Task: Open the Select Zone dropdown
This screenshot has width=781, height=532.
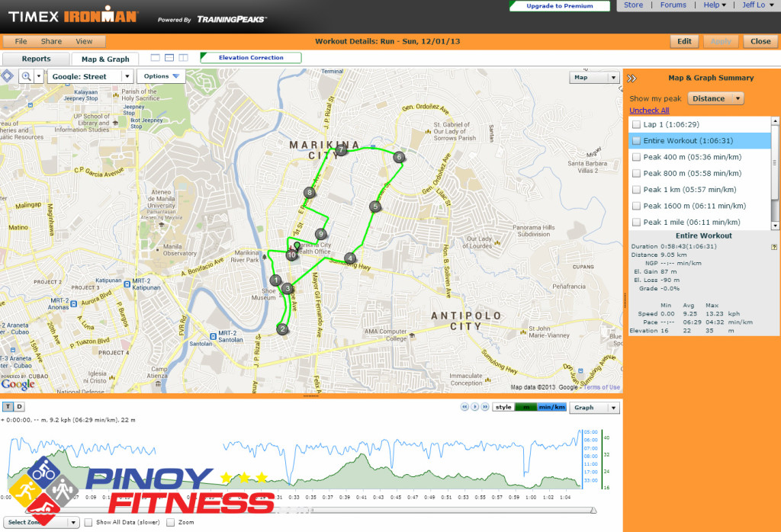Action: pos(41,522)
